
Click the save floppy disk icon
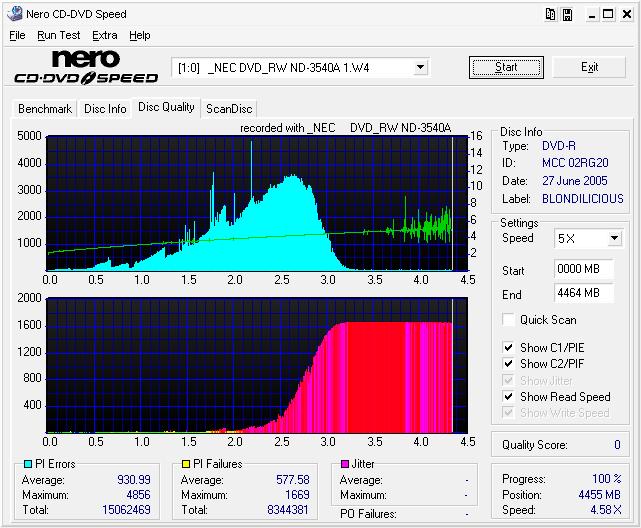click(567, 15)
